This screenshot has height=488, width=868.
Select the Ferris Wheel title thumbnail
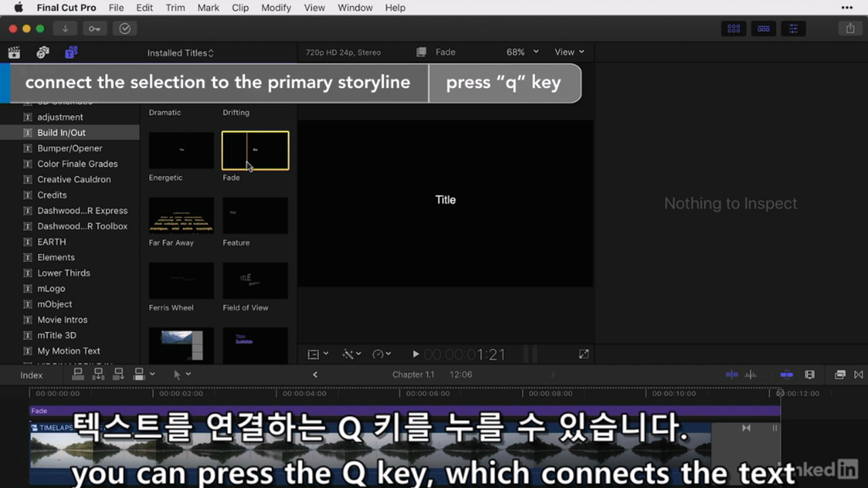[x=181, y=281]
